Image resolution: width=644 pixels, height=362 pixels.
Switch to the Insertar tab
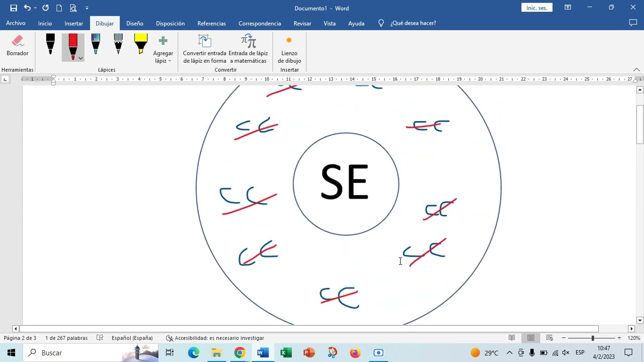73,23
